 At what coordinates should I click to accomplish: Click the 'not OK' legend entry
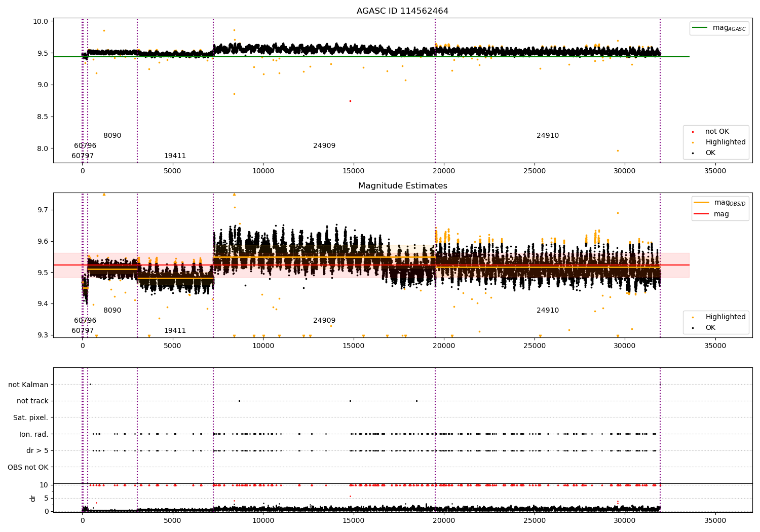(x=717, y=132)
